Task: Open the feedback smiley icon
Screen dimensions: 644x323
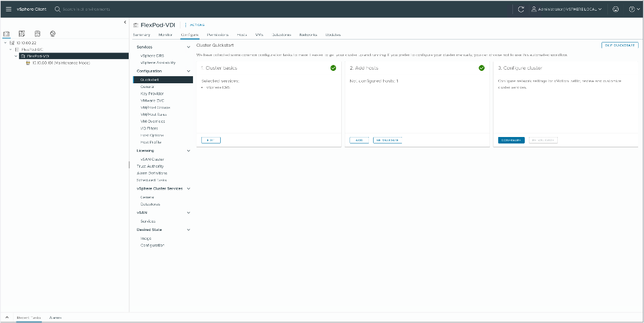Action: (616, 9)
